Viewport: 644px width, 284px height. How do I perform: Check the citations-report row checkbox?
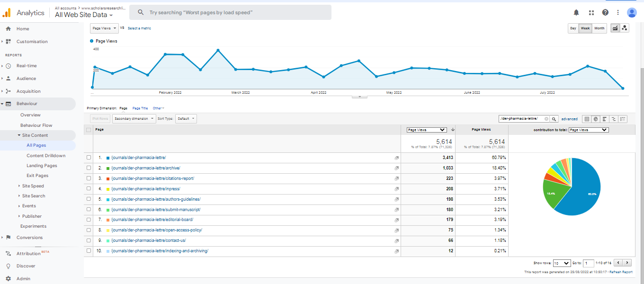tap(89, 178)
